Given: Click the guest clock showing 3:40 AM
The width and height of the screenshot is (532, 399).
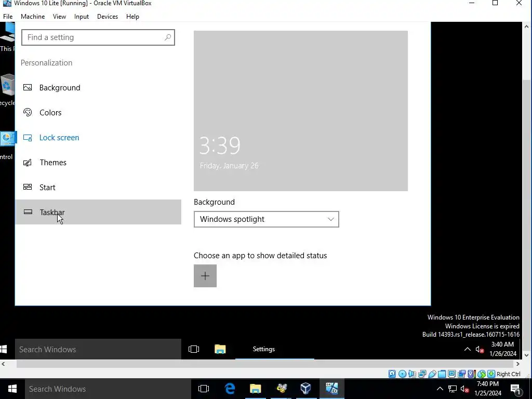Looking at the screenshot, I should tap(502, 349).
